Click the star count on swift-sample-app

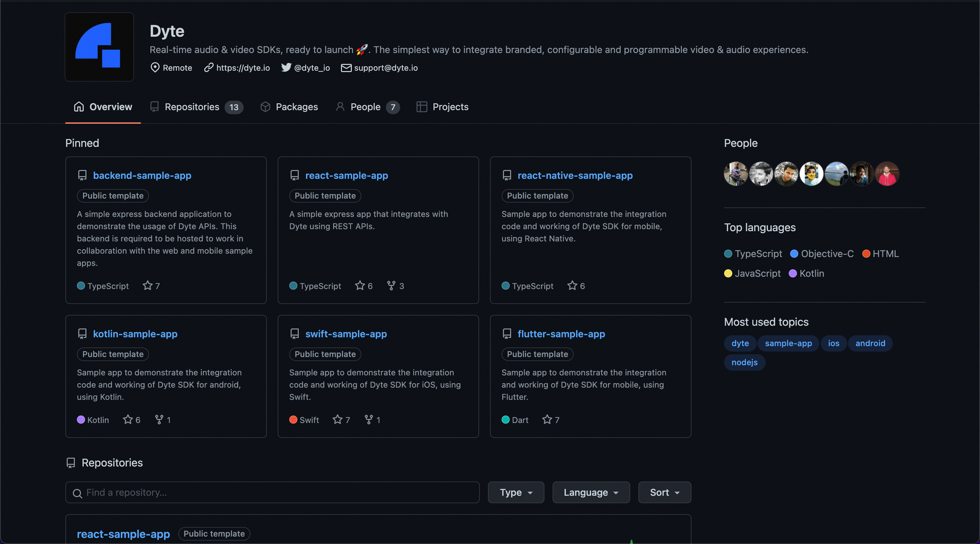[x=342, y=420]
